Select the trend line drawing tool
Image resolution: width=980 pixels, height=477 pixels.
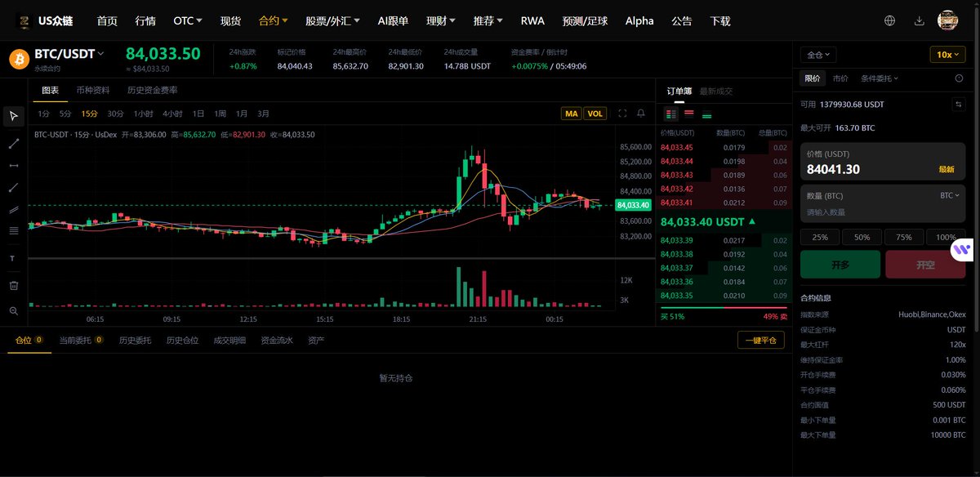13,144
